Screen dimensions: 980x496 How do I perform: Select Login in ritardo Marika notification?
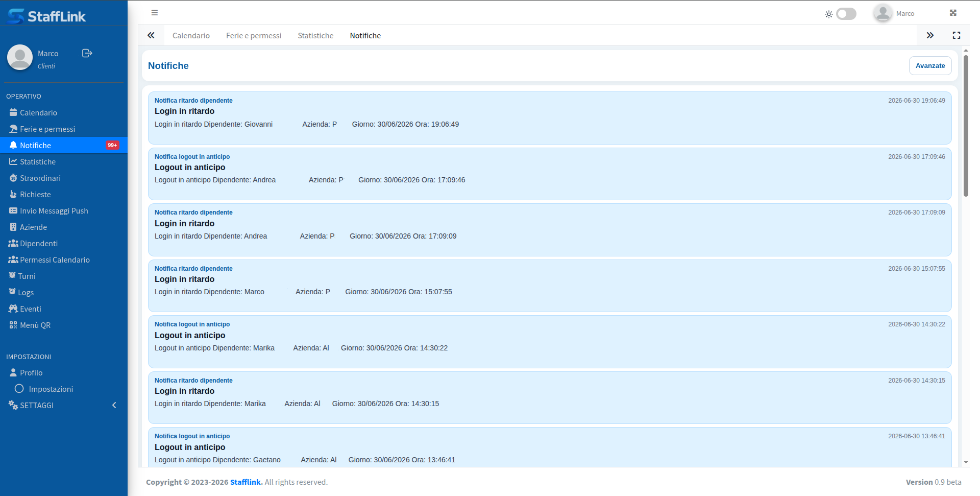[550, 397]
